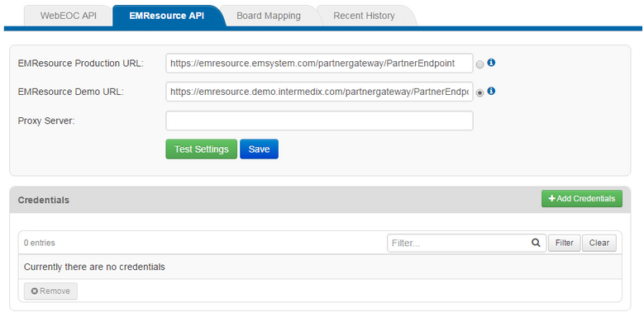Click the Remove button below credentials
The image size is (644, 317).
click(x=50, y=291)
